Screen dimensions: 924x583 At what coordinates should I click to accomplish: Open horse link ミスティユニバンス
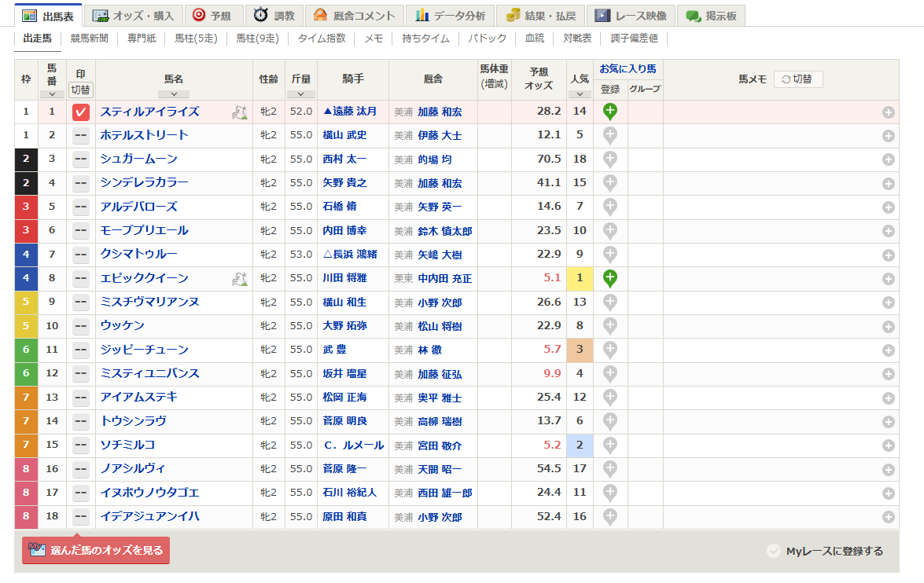pyautogui.click(x=149, y=373)
